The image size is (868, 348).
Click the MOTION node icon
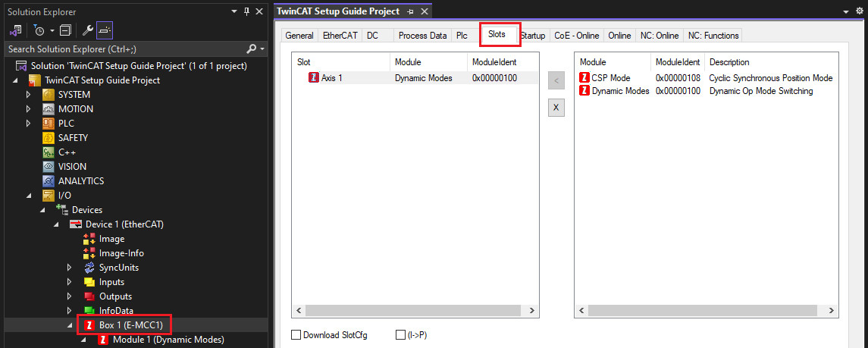click(49, 109)
